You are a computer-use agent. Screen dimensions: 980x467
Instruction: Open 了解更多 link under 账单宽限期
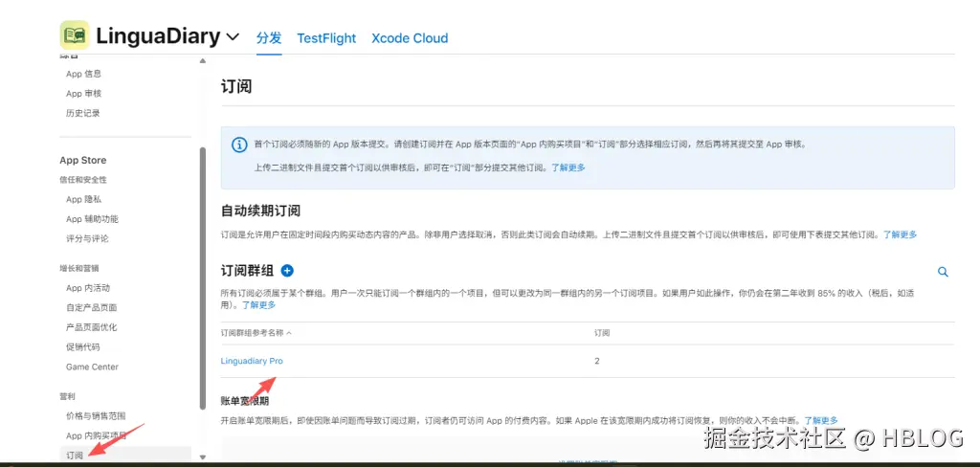[821, 421]
